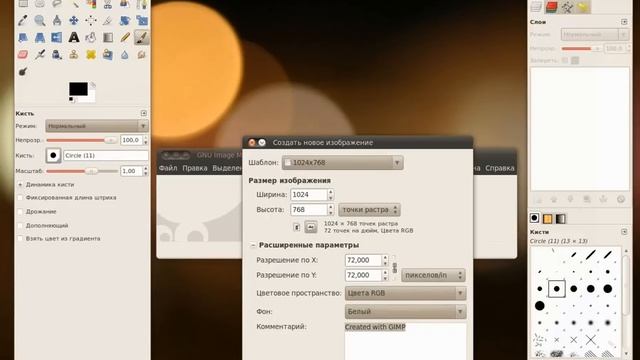Image resolution: width=640 pixels, height=360 pixels.
Task: Select the Bucket Fill tool
Action: pyautogui.click(x=91, y=38)
